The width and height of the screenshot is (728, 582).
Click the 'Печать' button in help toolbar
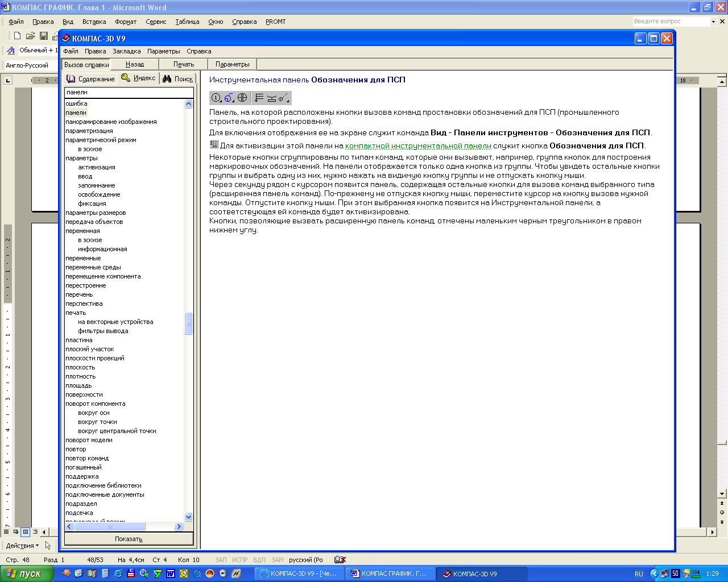coord(184,64)
